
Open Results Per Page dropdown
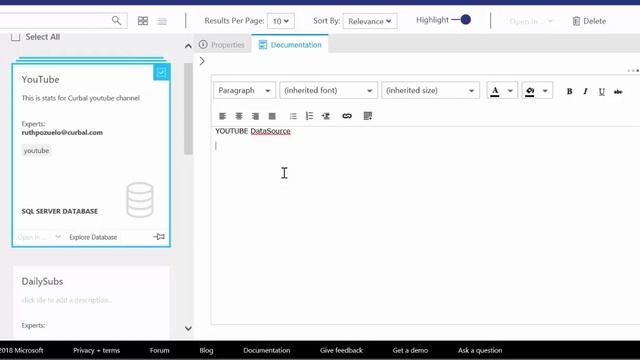click(x=280, y=21)
